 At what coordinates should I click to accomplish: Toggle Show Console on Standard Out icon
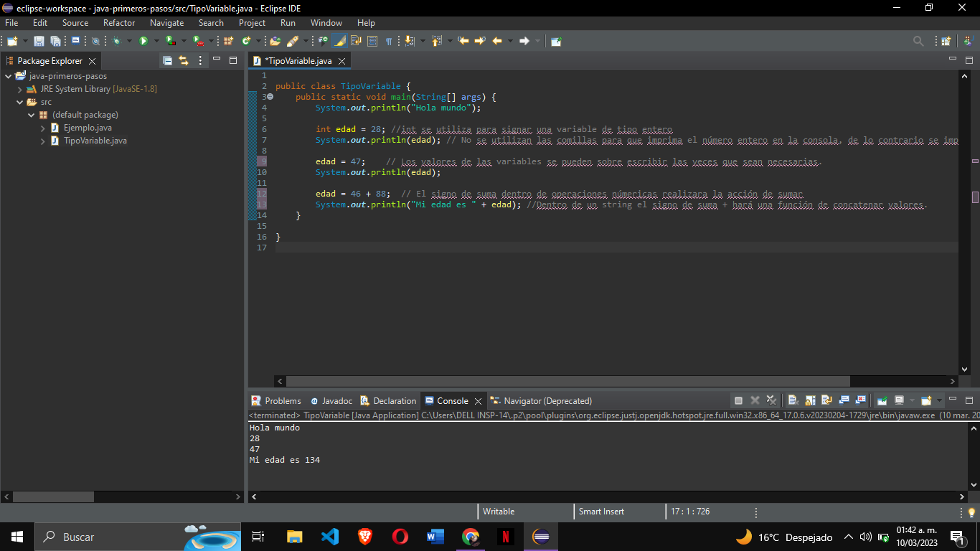844,400
